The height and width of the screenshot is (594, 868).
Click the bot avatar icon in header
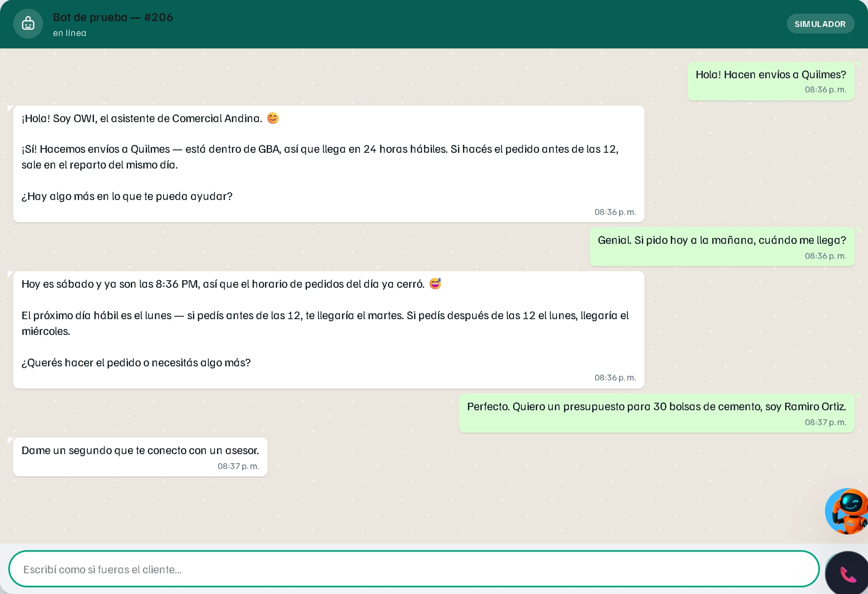[x=28, y=24]
